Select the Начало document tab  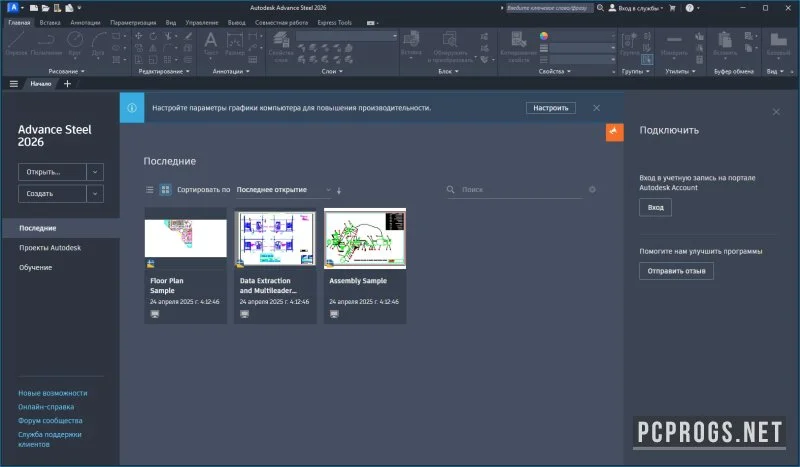click(x=41, y=84)
